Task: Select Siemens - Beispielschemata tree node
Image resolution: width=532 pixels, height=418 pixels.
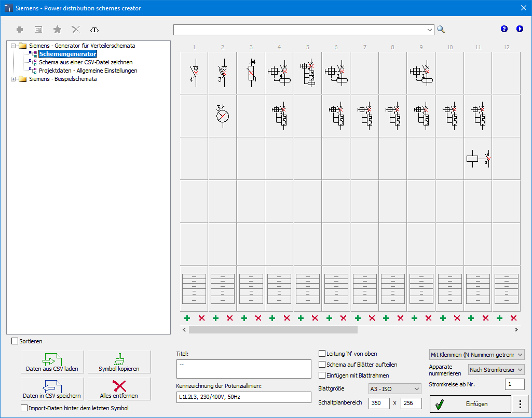Action: [x=63, y=79]
